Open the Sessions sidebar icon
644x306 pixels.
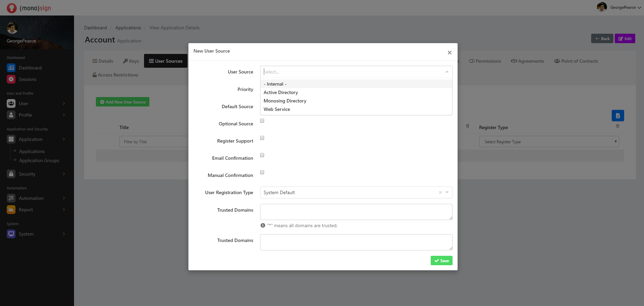pyautogui.click(x=11, y=79)
